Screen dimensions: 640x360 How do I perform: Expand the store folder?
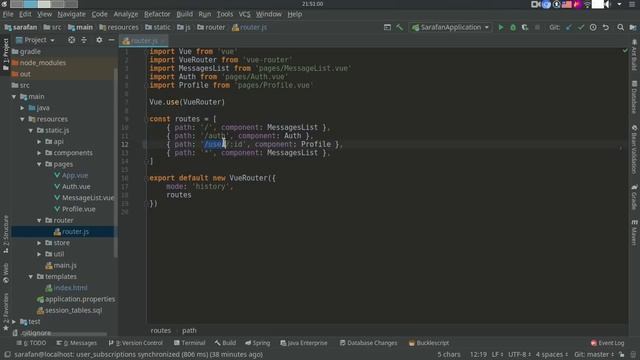click(39, 243)
